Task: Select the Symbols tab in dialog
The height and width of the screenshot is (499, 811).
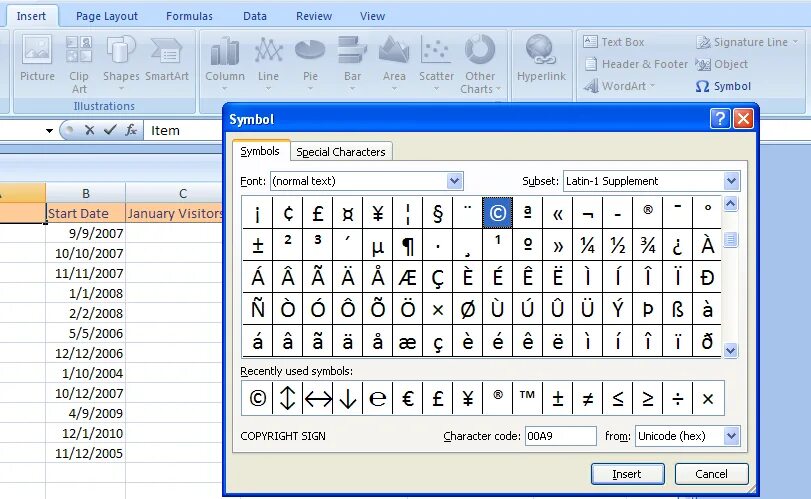Action: (x=260, y=151)
